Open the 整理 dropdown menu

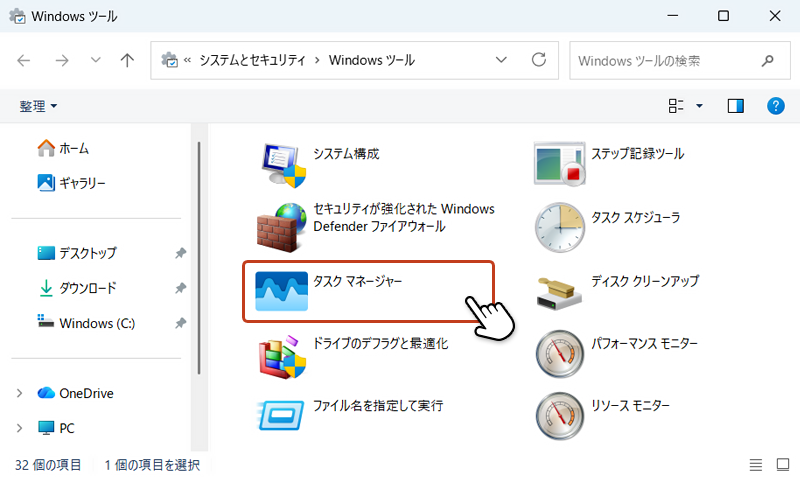click(x=38, y=106)
